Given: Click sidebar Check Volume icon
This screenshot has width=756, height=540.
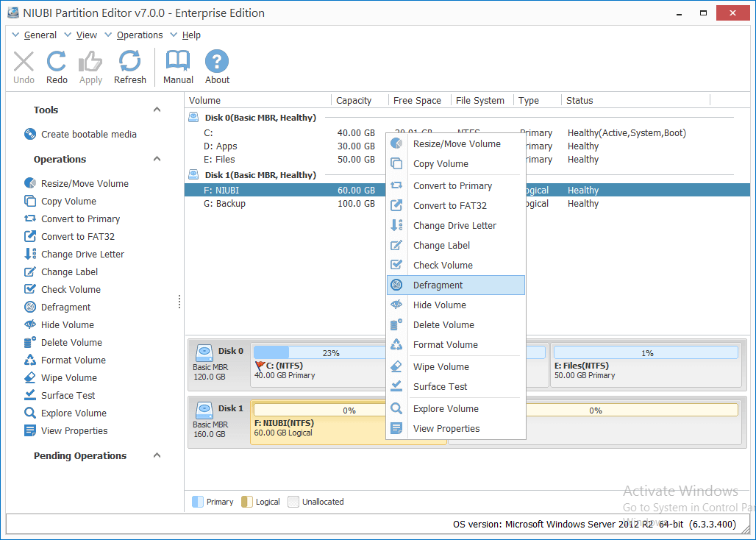Looking at the screenshot, I should (x=30, y=289).
